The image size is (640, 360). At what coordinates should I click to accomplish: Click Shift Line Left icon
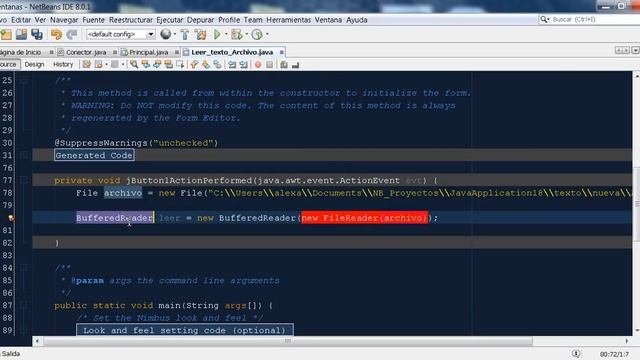click(232, 64)
